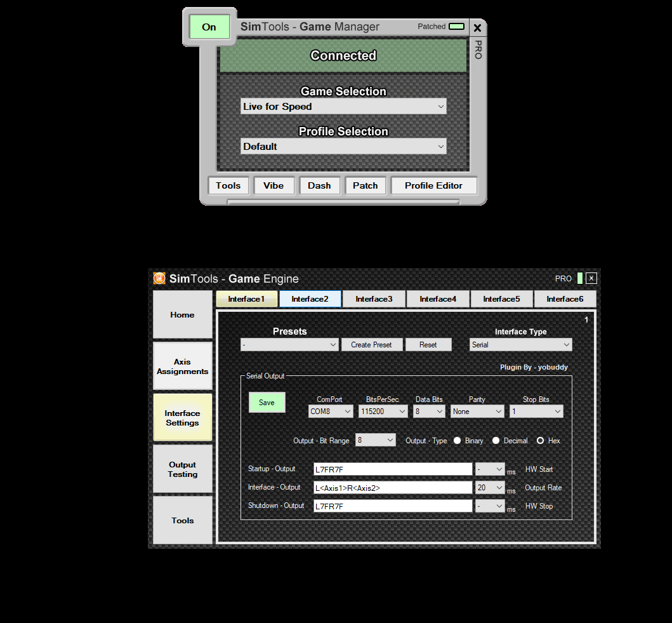Image resolution: width=672 pixels, height=623 pixels.
Task: Open the Game Selection dropdown
Action: [343, 107]
